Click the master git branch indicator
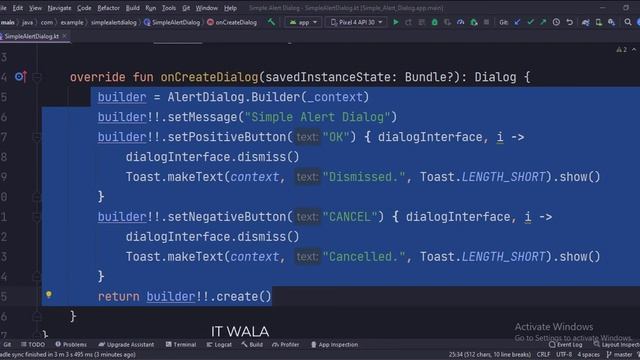 (x=620, y=354)
